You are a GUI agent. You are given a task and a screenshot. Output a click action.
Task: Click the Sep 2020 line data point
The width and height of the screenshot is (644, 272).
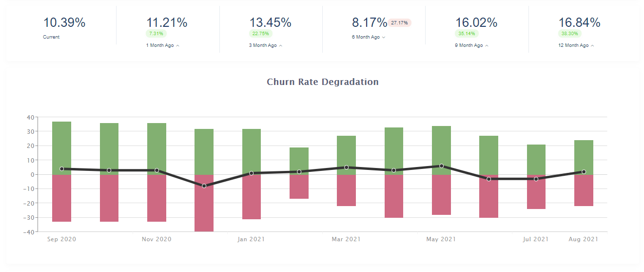pyautogui.click(x=61, y=169)
